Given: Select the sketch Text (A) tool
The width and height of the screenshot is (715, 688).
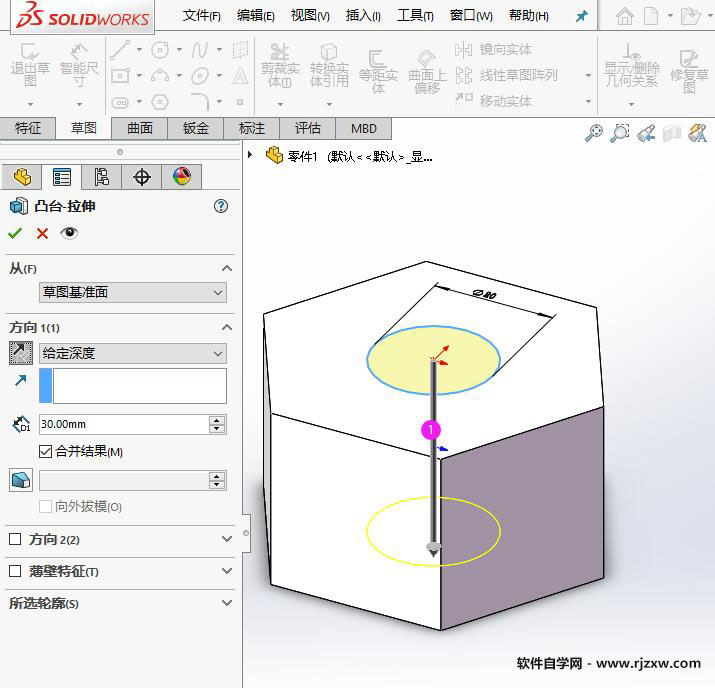Looking at the screenshot, I should click(x=240, y=76).
